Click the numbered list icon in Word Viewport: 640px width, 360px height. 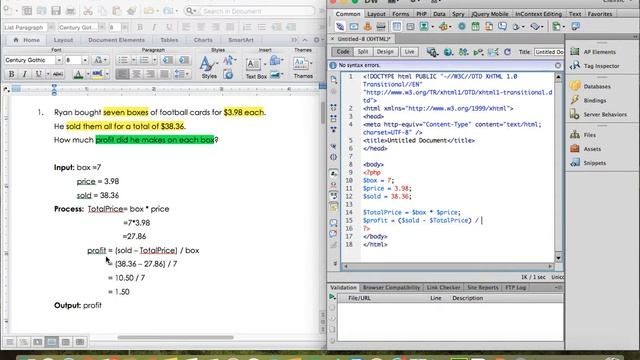click(x=144, y=60)
